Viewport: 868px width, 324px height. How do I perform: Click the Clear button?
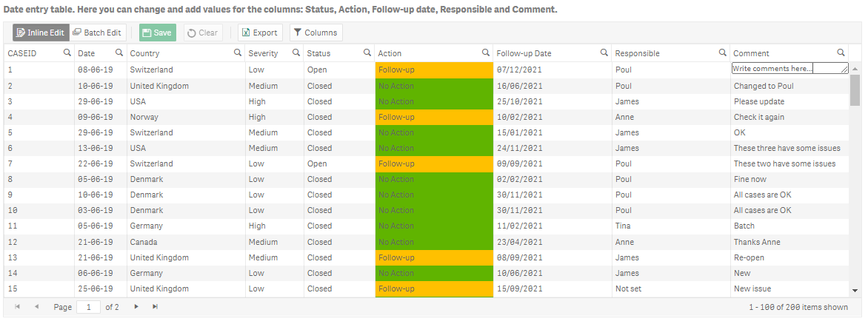pyautogui.click(x=202, y=33)
